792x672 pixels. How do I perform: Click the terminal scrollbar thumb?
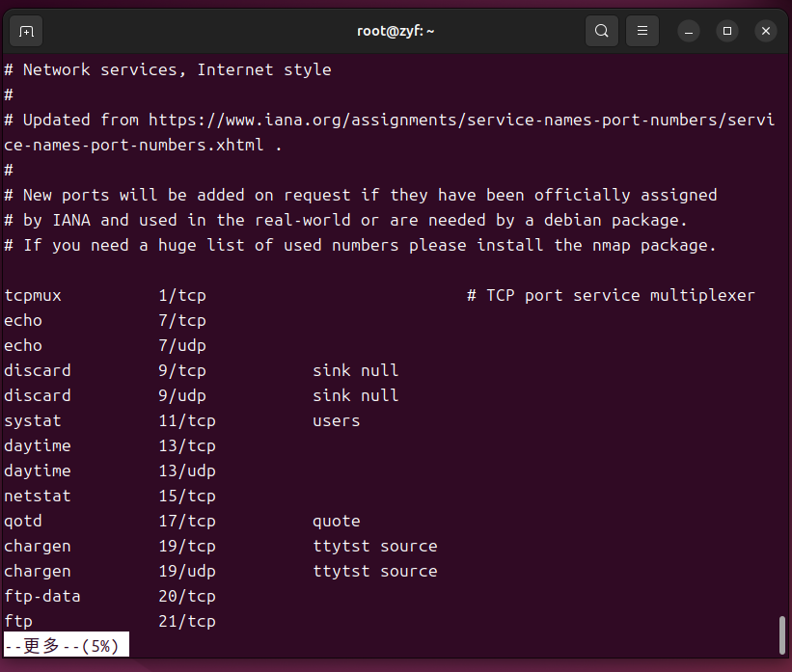(x=782, y=634)
